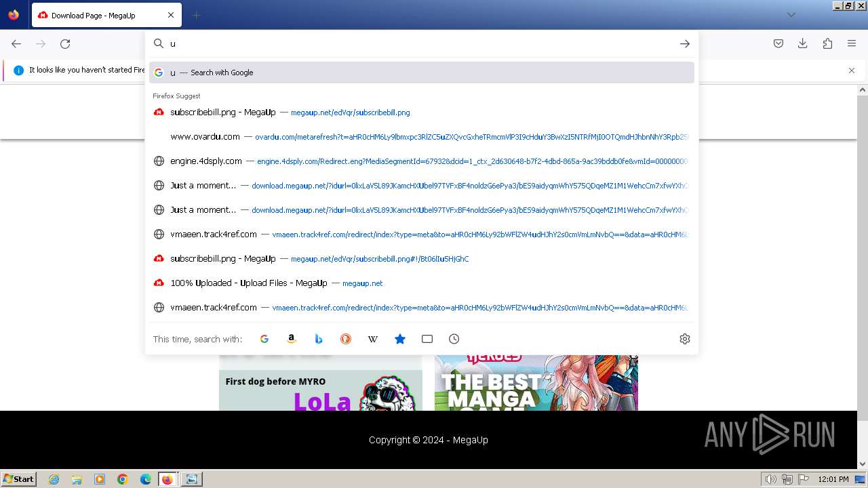This screenshot has width=868, height=488.
Task: Search open tabs icon
Action: point(427,339)
